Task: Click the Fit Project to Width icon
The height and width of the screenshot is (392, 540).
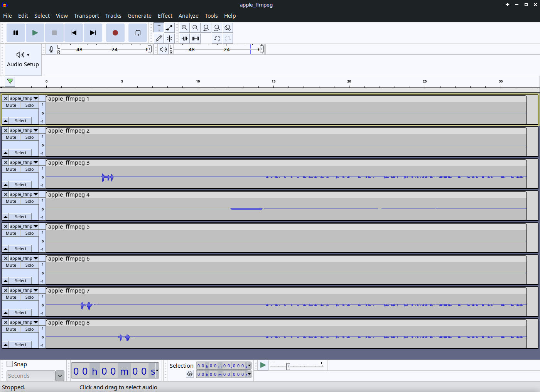Action: click(x=217, y=28)
